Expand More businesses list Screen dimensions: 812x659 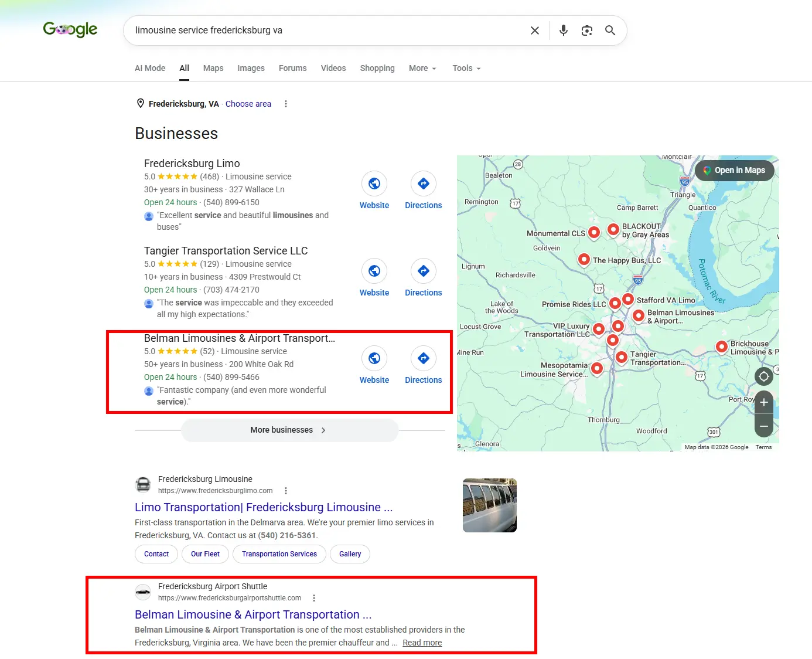coord(289,430)
